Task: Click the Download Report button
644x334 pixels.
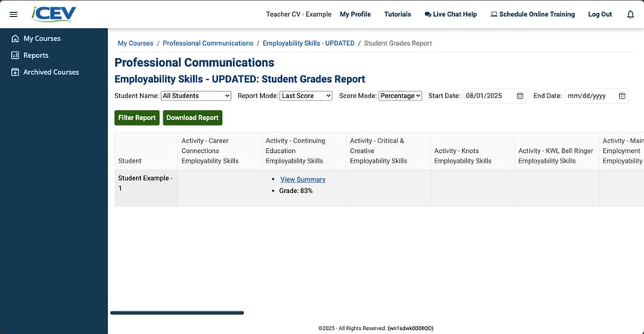Action: (192, 118)
